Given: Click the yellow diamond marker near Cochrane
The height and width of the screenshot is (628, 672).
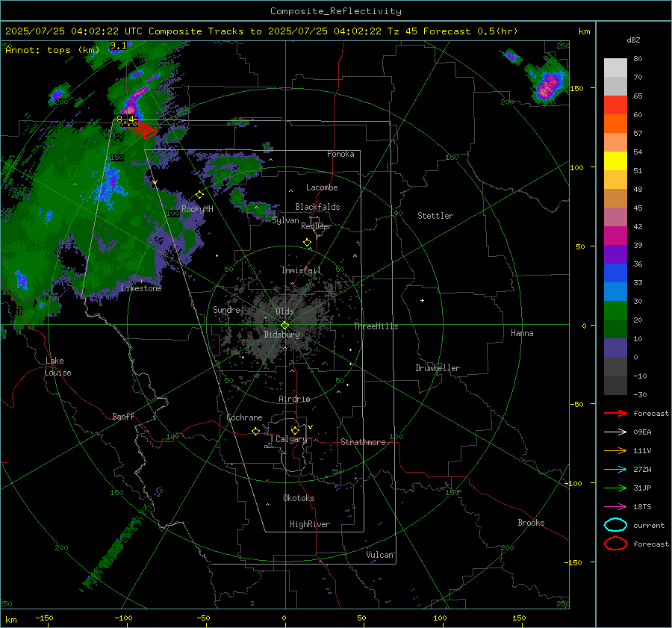Looking at the screenshot, I should pyautogui.click(x=256, y=431).
